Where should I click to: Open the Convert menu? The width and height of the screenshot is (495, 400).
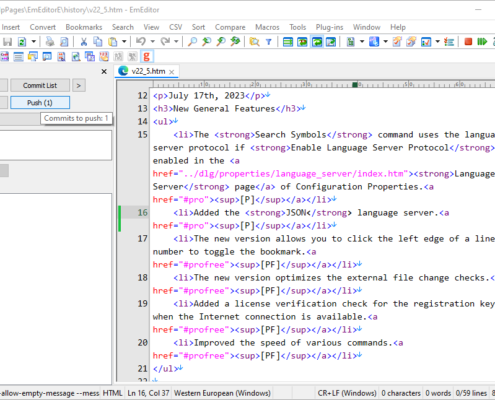43,27
